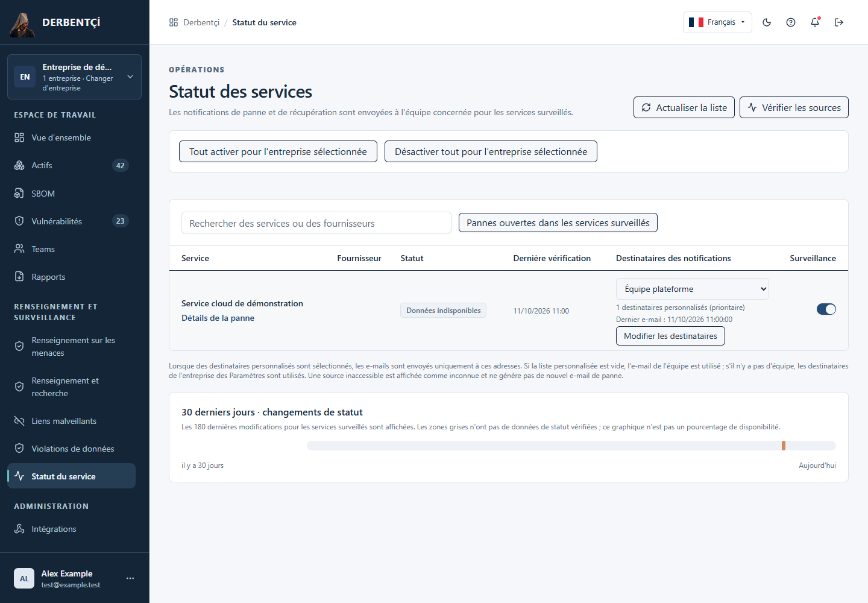The image size is (868, 603).
Task: Filter by Pannes ouvertes dans les services surveillés
Action: [558, 223]
